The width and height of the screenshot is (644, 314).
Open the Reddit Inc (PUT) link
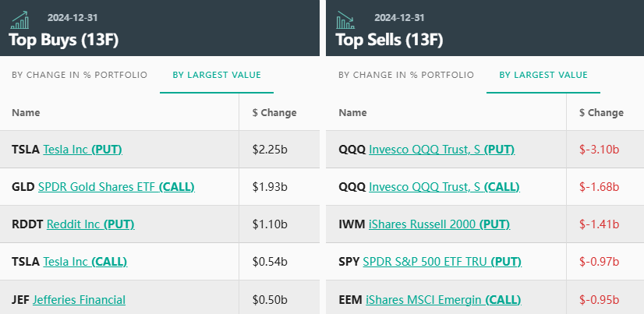[x=90, y=224]
